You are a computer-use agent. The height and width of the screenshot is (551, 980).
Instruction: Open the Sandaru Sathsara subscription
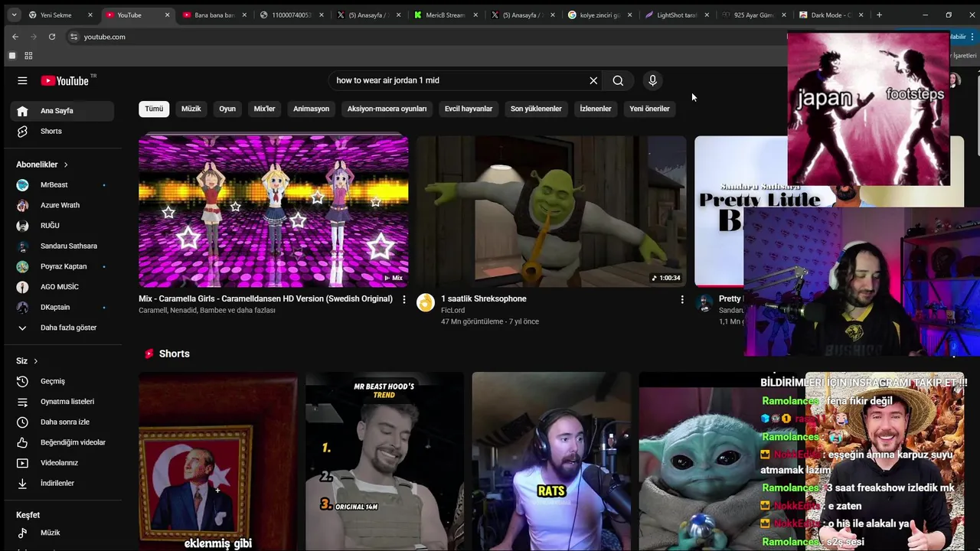[x=62, y=246]
